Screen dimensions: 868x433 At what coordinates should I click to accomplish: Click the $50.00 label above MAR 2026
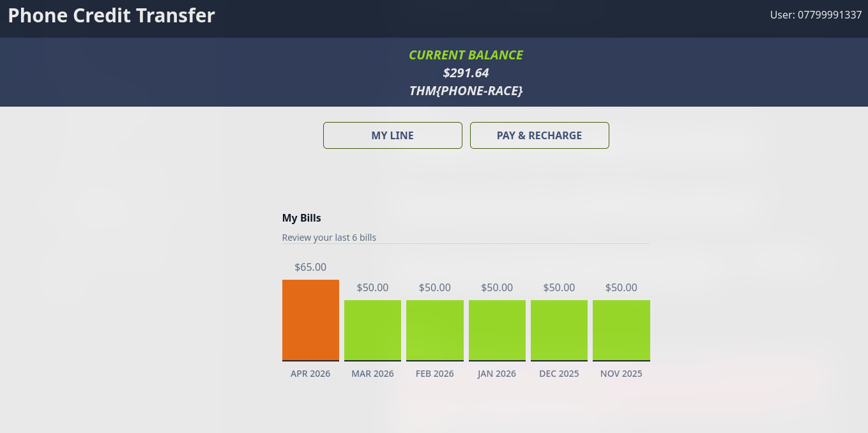[372, 287]
